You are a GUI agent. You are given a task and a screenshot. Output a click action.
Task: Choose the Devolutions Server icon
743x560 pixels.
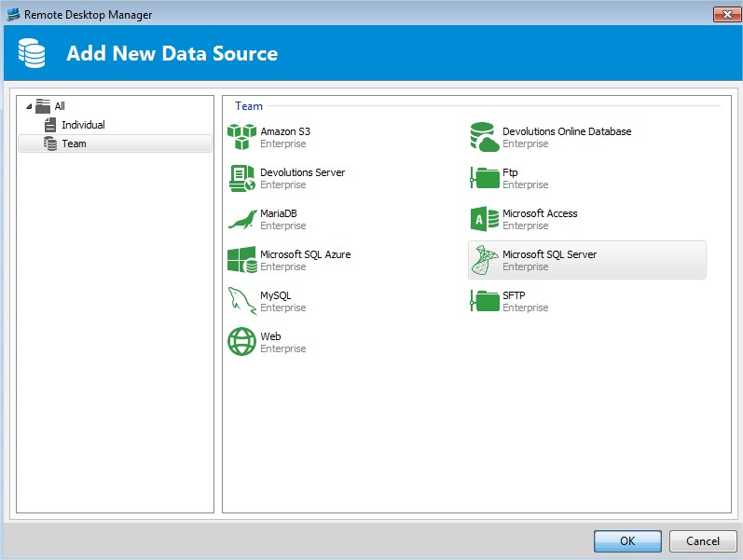(x=241, y=178)
